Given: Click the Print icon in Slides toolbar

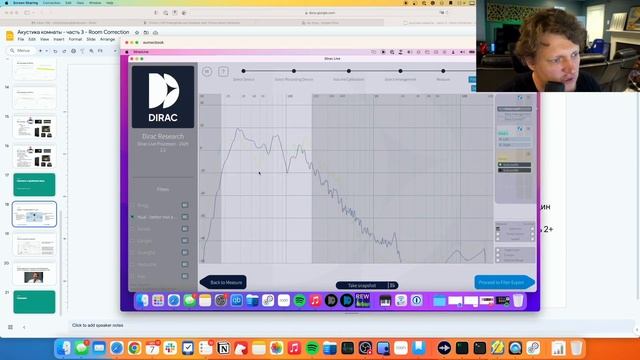Looking at the screenshot, I should coord(73,51).
